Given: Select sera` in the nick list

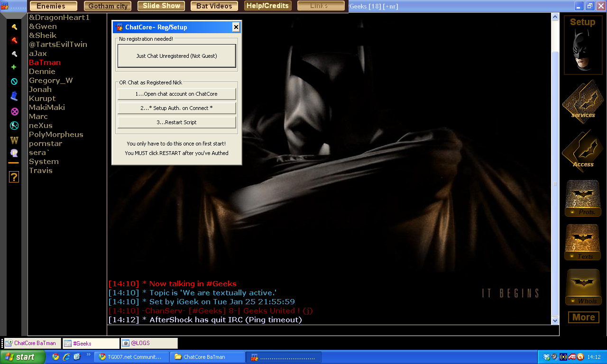Looking at the screenshot, I should click(x=39, y=153).
